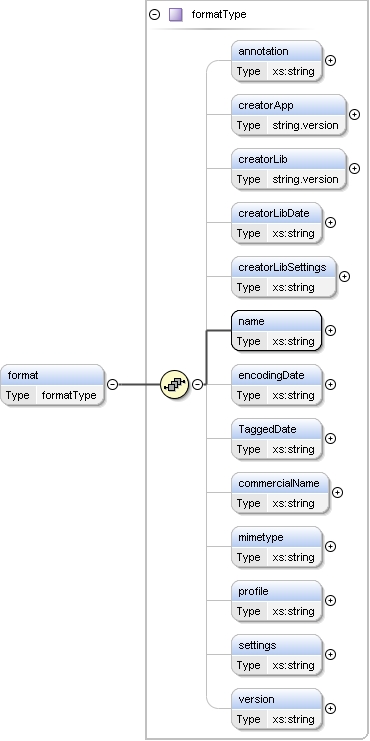The image size is (370, 741).
Task: Expand the TaggedDate element
Action: (x=331, y=438)
